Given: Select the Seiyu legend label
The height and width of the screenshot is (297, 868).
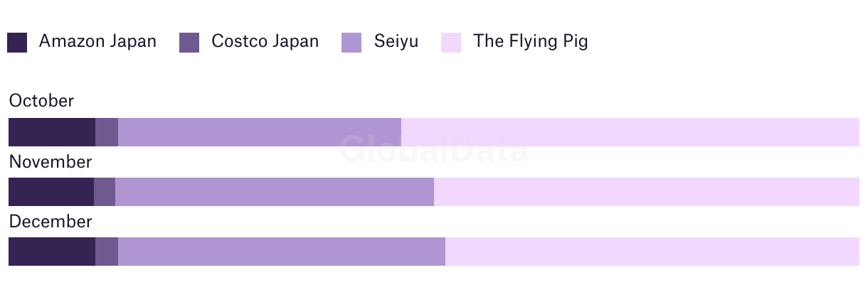Looking at the screenshot, I should (x=396, y=41).
